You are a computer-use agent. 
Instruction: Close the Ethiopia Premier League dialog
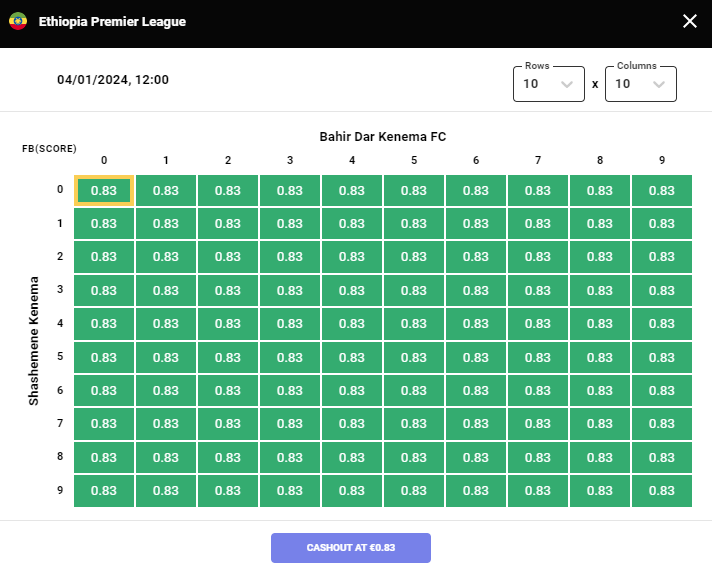[x=689, y=21]
